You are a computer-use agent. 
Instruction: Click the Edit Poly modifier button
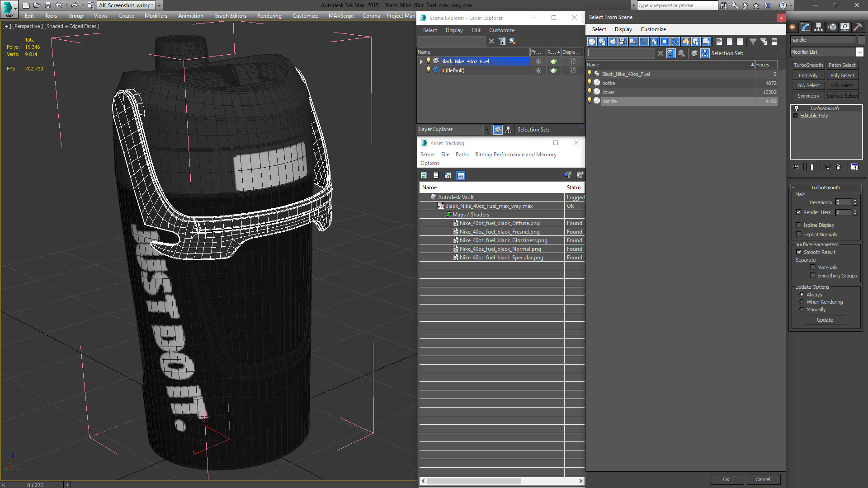tap(808, 75)
